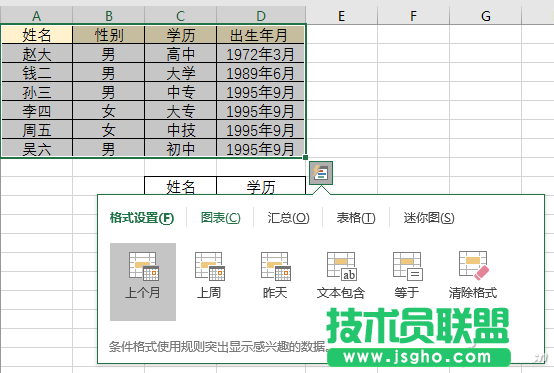Click 周五's gender cell 女
This screenshot has height=373, width=554.
(109, 130)
